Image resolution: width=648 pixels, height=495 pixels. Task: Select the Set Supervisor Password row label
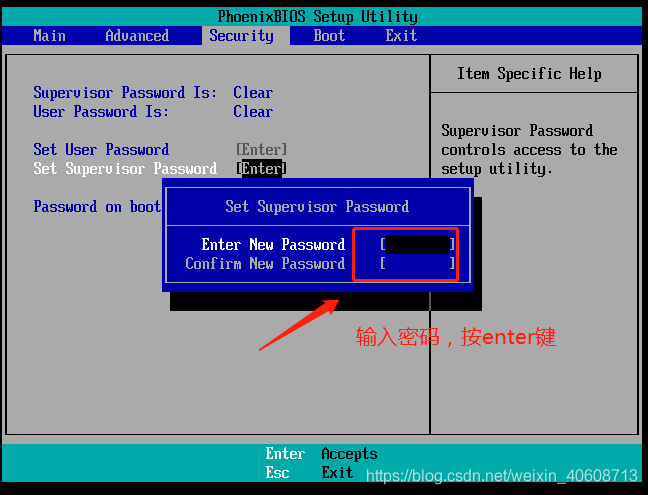pyautogui.click(x=125, y=169)
